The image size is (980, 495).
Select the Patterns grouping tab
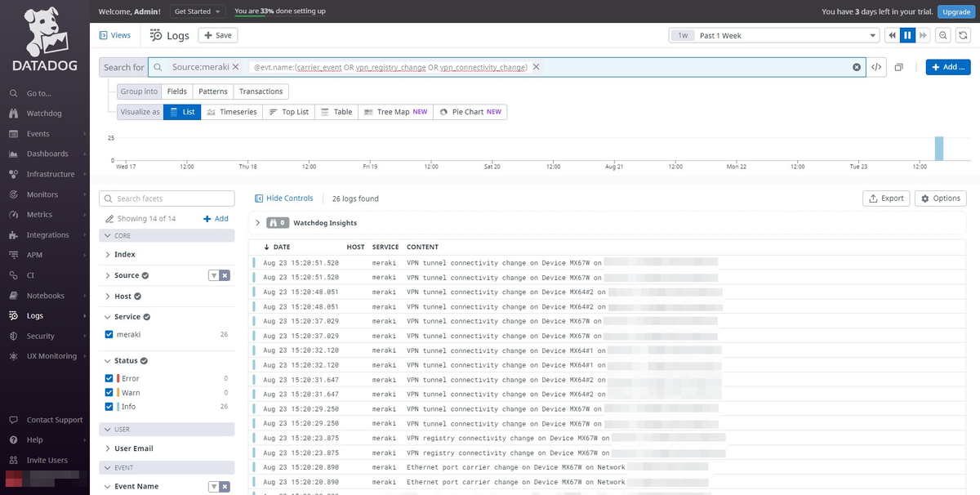click(212, 91)
